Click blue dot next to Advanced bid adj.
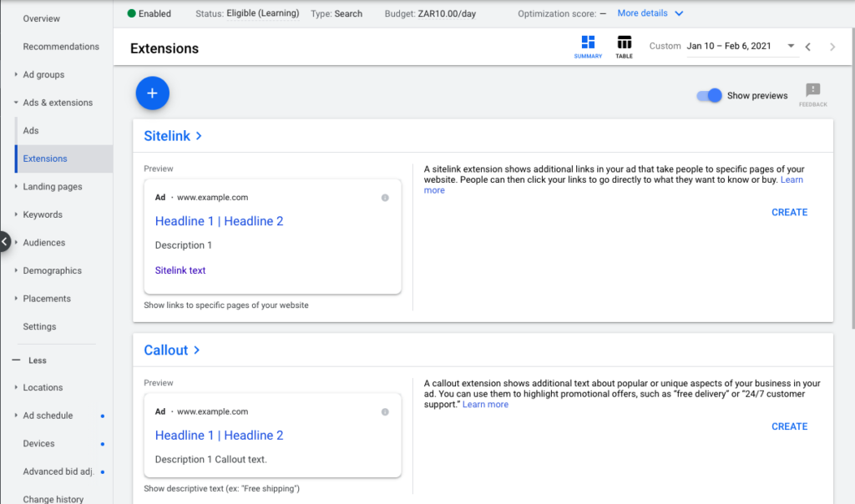 (103, 471)
